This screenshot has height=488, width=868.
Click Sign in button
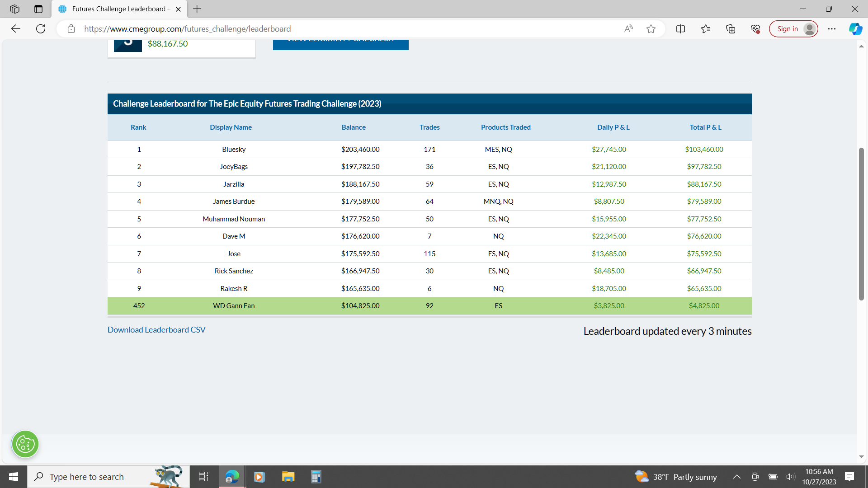pyautogui.click(x=793, y=29)
